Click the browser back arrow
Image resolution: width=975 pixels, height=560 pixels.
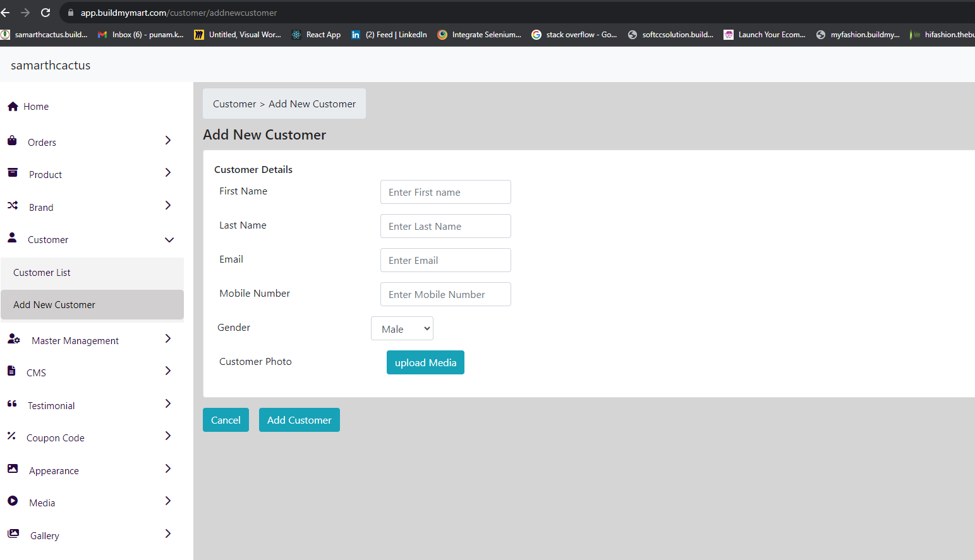pyautogui.click(x=6, y=13)
